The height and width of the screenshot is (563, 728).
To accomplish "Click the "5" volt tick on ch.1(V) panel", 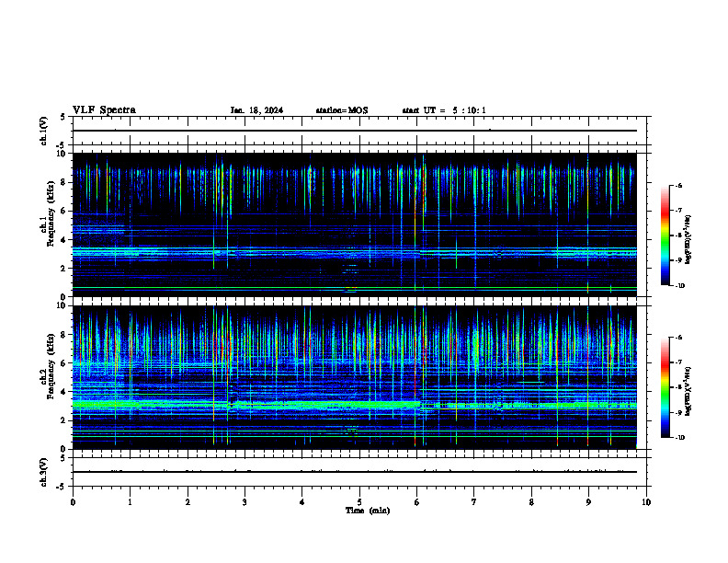I will click(63, 117).
